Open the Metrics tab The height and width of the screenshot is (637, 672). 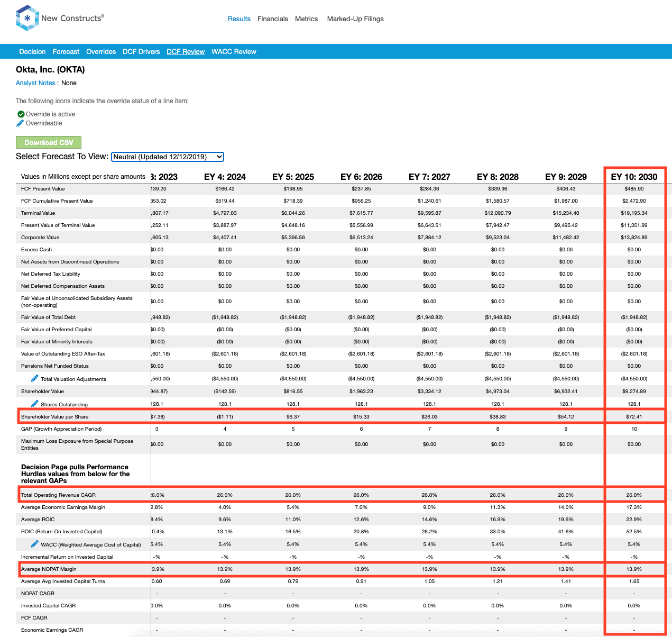(x=307, y=19)
